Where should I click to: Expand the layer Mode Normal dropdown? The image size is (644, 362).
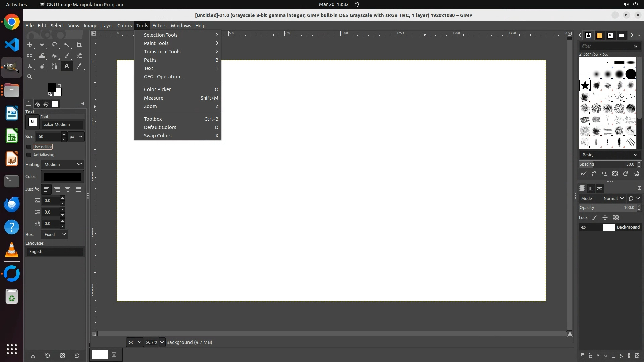[613, 199]
